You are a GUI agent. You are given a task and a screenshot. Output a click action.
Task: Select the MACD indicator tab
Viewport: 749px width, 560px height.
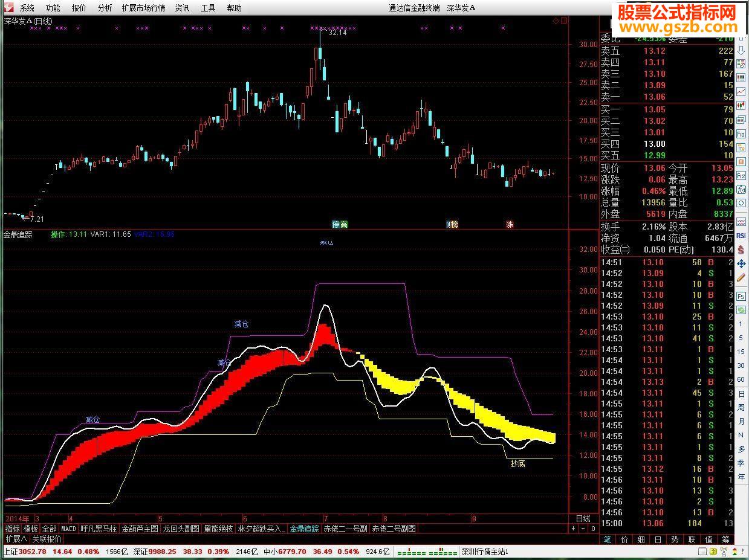click(x=69, y=529)
